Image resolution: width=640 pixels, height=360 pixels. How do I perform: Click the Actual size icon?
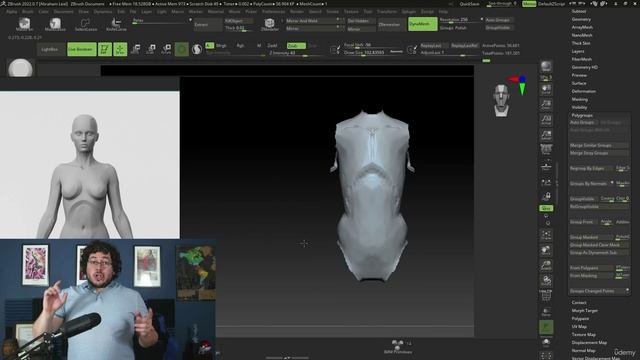click(x=546, y=120)
